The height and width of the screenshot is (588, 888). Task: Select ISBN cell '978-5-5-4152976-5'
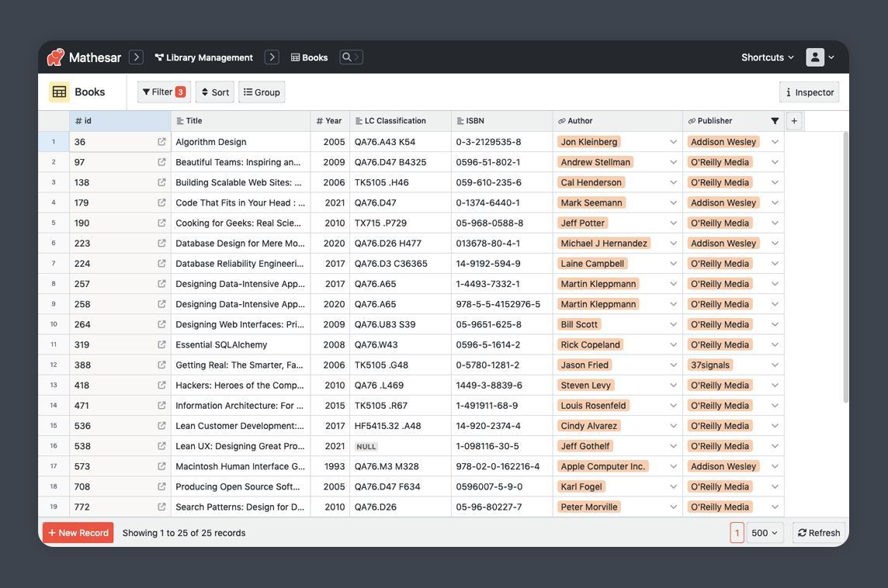[x=501, y=304]
